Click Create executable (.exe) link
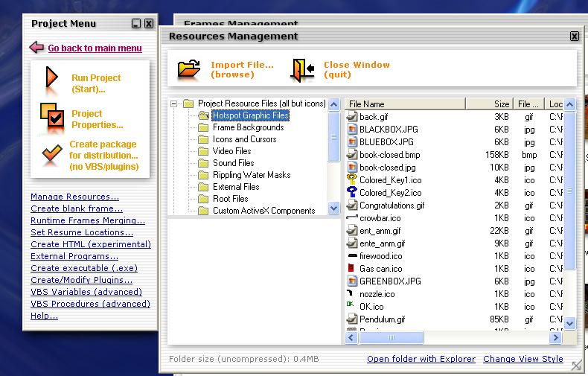This screenshot has height=376, width=588. pyautogui.click(x=84, y=268)
